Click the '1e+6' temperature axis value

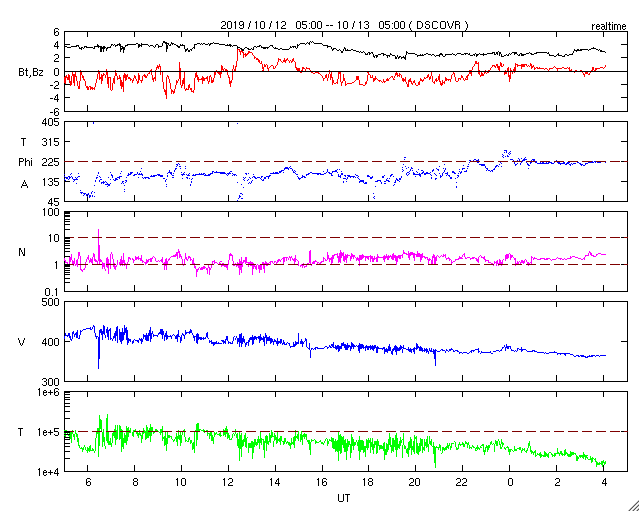point(49,392)
